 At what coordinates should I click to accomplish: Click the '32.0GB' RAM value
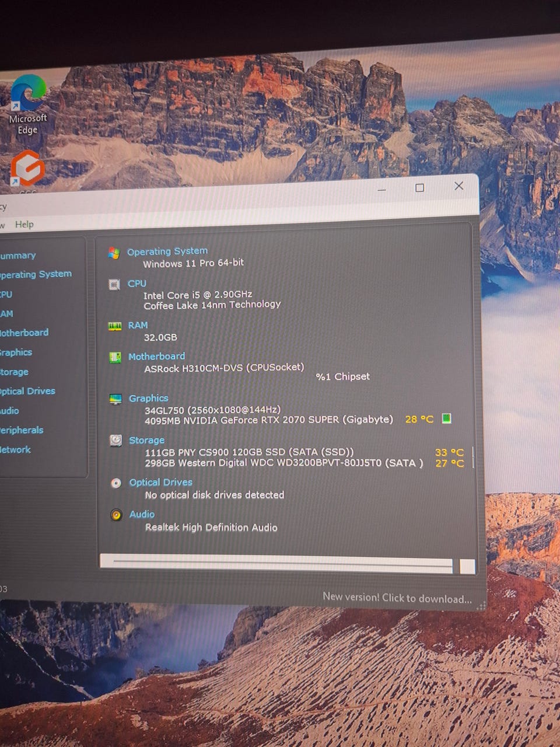point(160,337)
